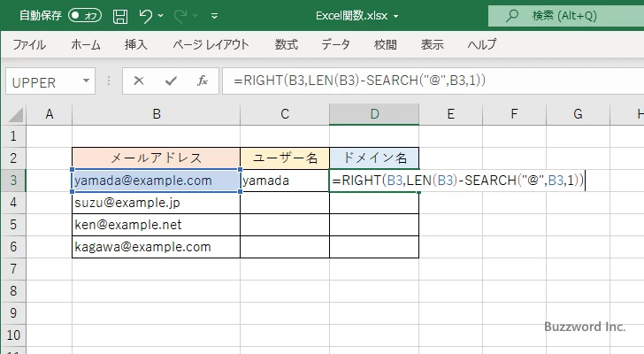Click the メールアドレス header cell

tap(156, 158)
